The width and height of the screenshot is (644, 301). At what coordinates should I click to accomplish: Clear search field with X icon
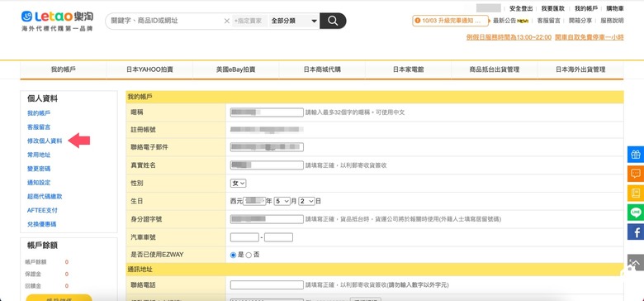coord(227,21)
